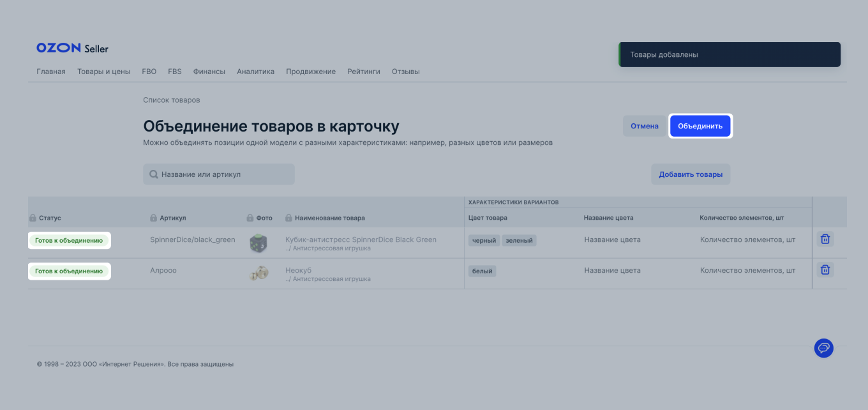Click the Готов к объединению status badge

69,240
